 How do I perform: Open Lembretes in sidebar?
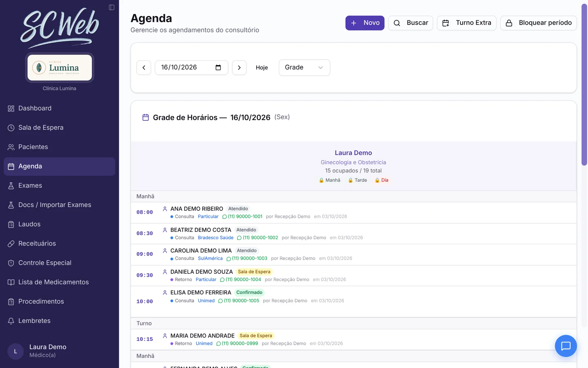coord(60,321)
